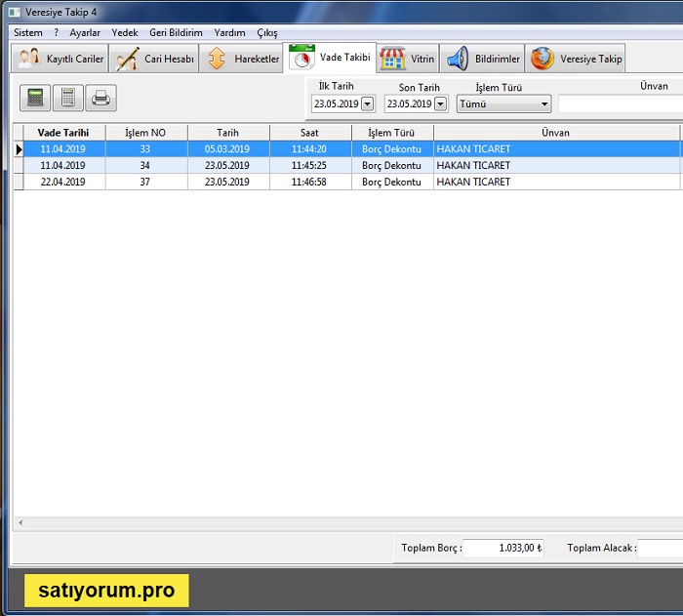The width and height of the screenshot is (683, 616).
Task: Click the Toplam Borç value field
Action: click(x=503, y=548)
